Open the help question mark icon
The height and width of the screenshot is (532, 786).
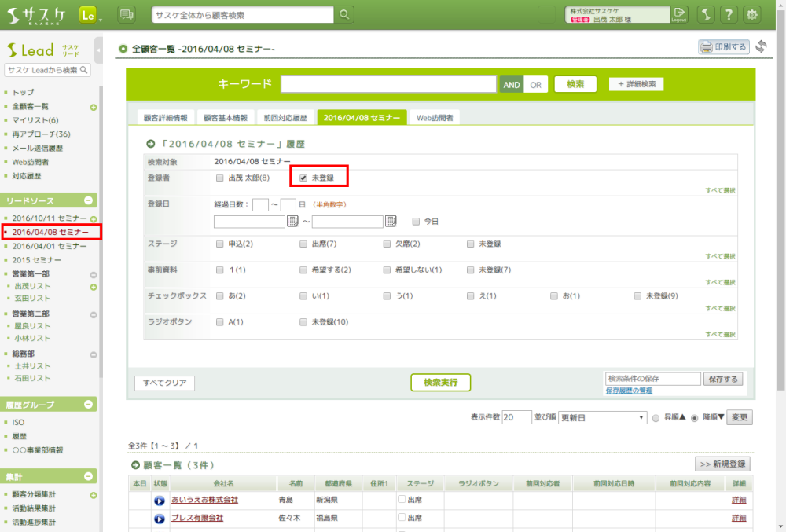tap(729, 15)
